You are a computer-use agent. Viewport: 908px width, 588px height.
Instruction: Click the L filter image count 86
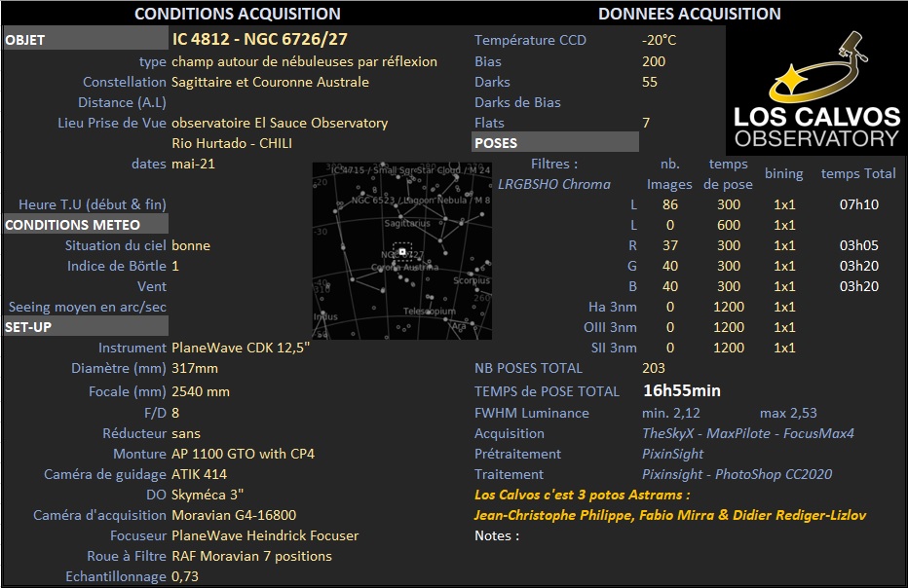pos(670,204)
